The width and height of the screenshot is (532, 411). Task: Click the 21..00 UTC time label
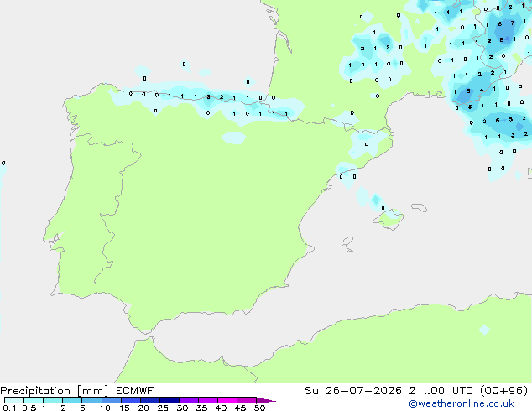coord(441,391)
